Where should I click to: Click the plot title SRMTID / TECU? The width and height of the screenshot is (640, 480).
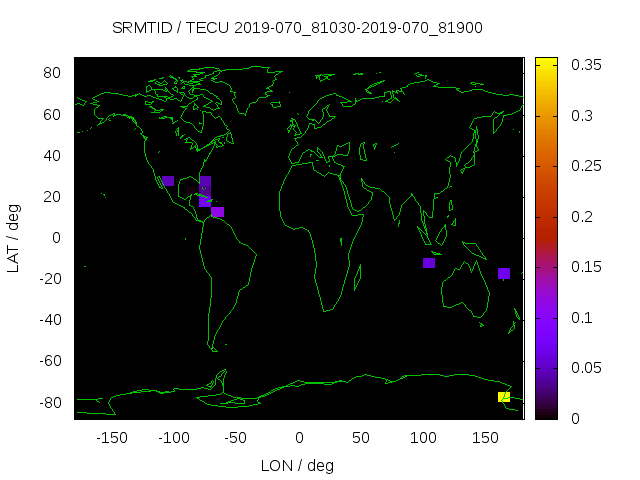298,28
